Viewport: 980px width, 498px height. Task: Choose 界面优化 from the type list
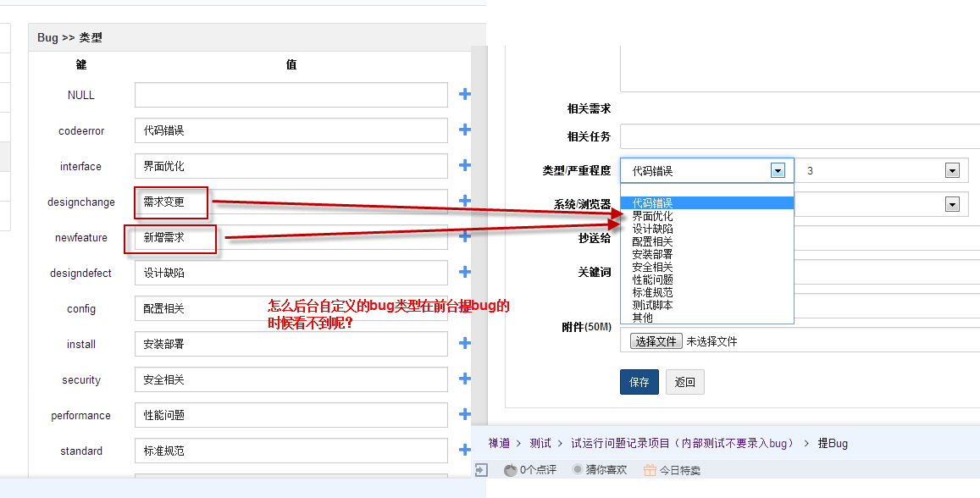[x=707, y=216]
